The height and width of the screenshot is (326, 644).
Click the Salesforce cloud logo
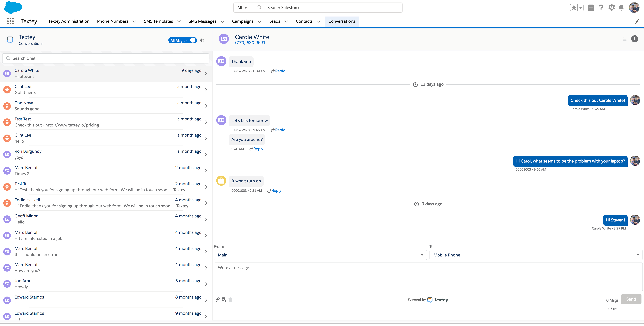click(x=13, y=7)
